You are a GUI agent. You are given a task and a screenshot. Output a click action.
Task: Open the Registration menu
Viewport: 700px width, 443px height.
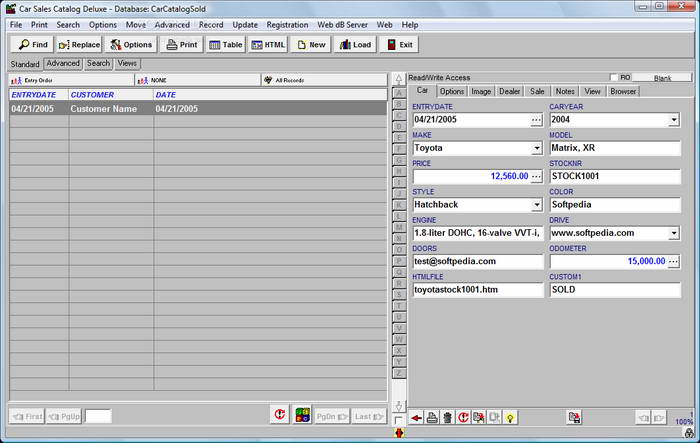pyautogui.click(x=287, y=25)
